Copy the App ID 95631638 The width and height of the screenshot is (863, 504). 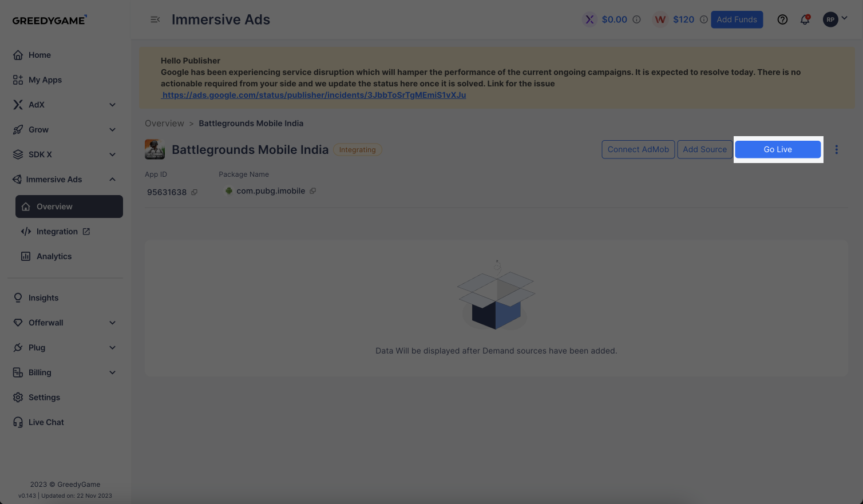coord(195,192)
